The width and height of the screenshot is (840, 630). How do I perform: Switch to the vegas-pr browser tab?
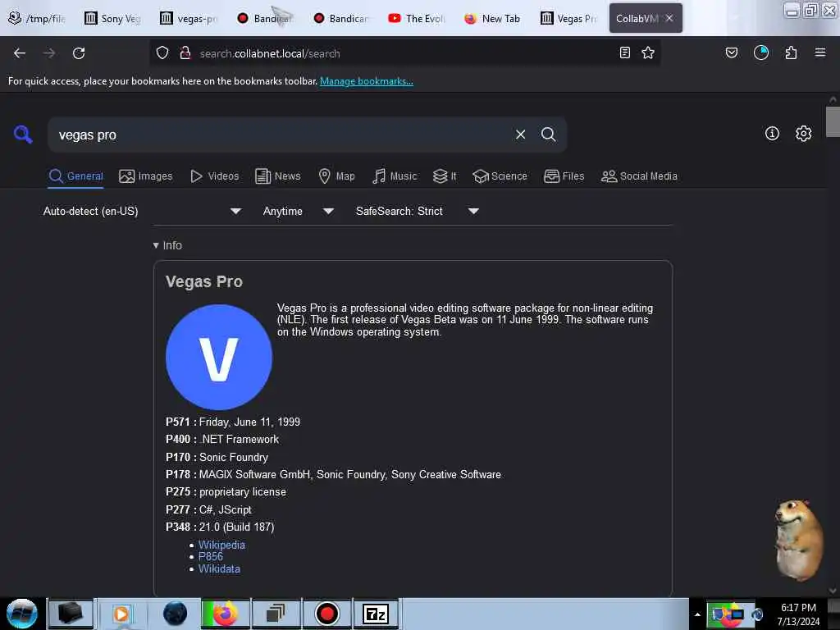tap(189, 18)
